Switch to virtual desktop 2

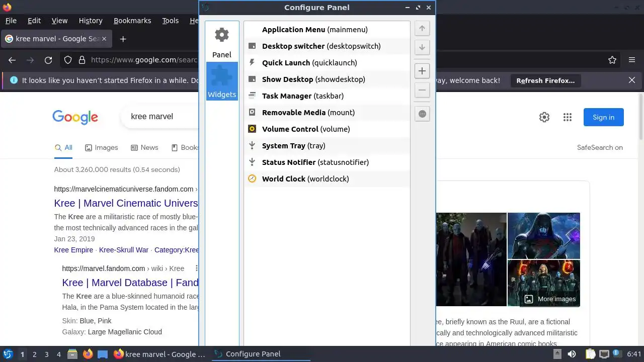click(x=35, y=354)
